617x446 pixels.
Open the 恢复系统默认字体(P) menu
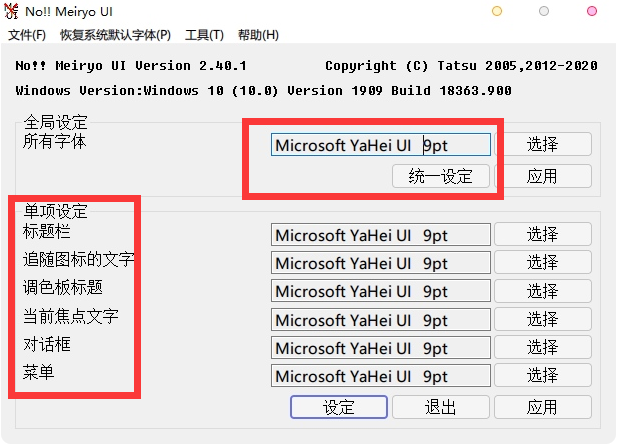point(115,35)
